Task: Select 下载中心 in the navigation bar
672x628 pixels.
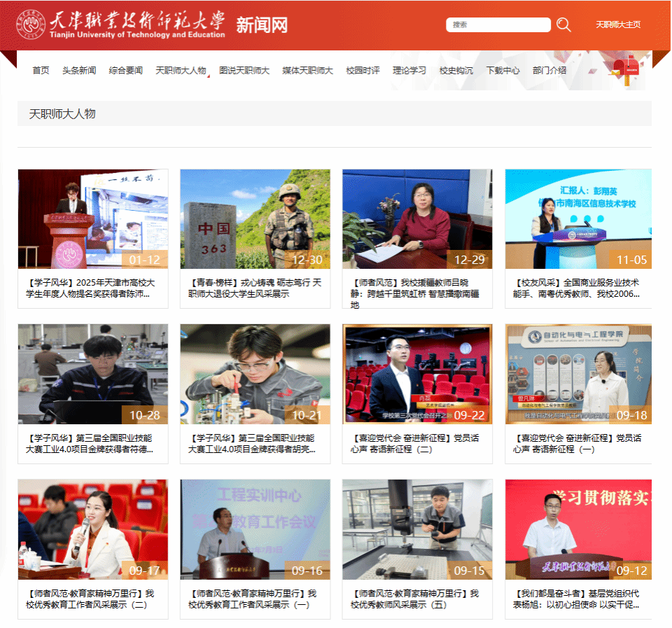Action: pos(503,70)
